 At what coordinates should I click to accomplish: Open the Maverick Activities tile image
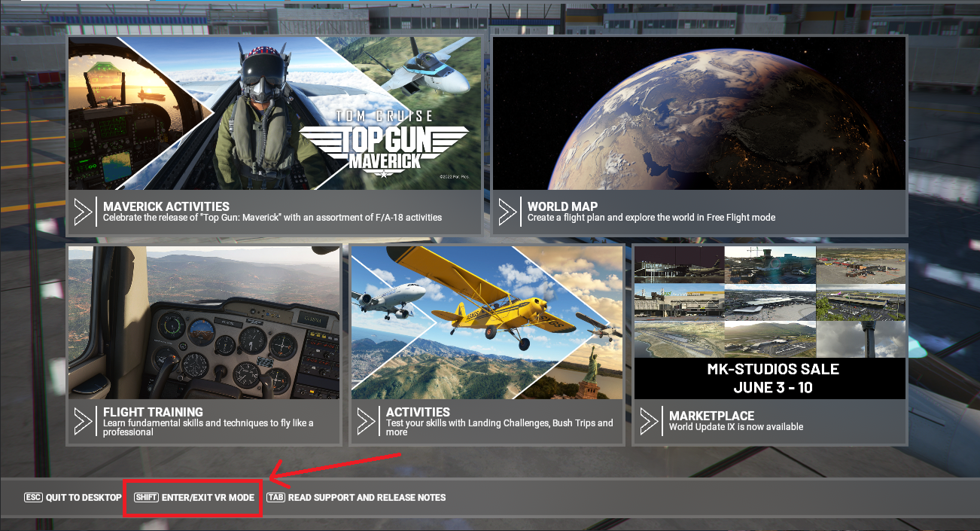click(x=274, y=113)
